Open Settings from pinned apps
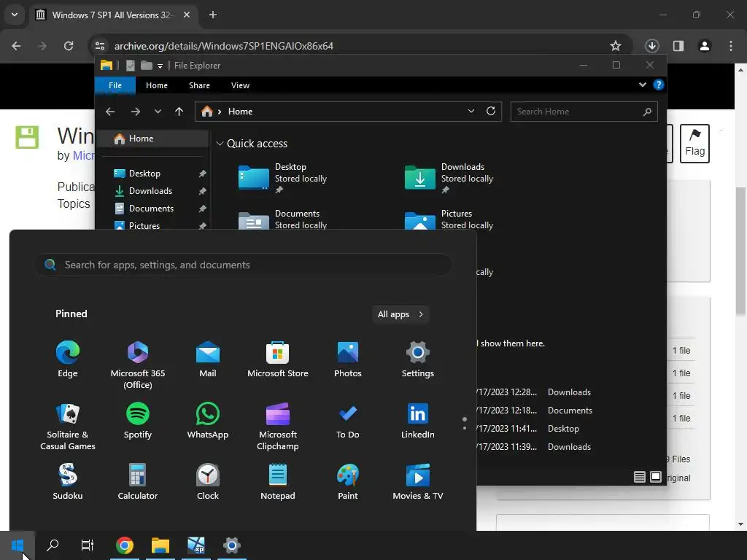The height and width of the screenshot is (560, 747). coord(418,359)
